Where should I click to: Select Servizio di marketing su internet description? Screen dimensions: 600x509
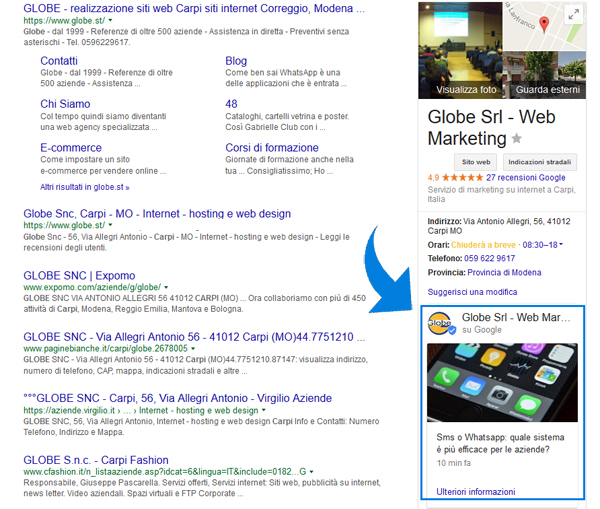click(x=502, y=194)
